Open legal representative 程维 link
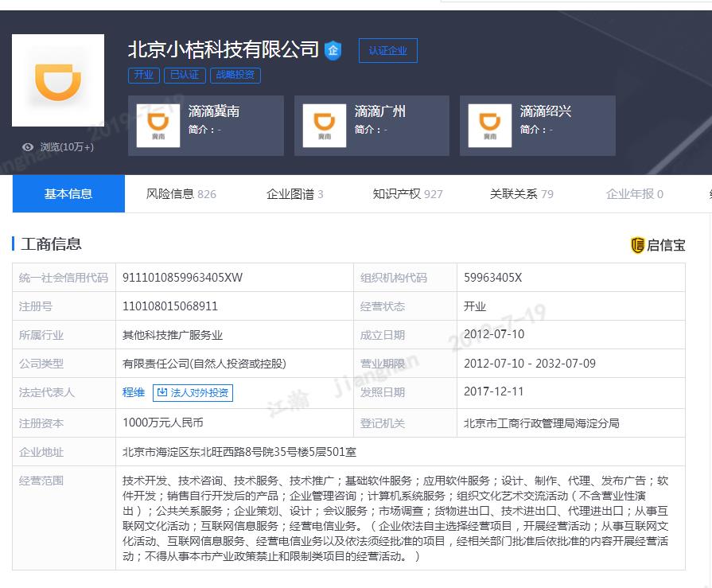 [134, 392]
